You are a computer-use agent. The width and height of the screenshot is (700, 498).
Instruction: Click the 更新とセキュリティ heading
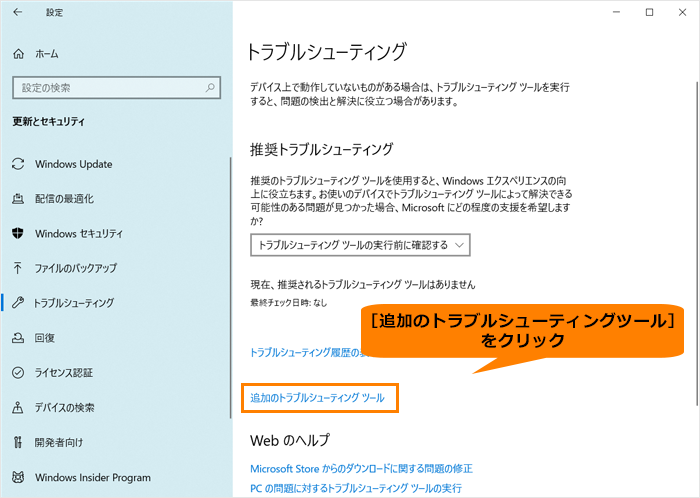[49, 121]
